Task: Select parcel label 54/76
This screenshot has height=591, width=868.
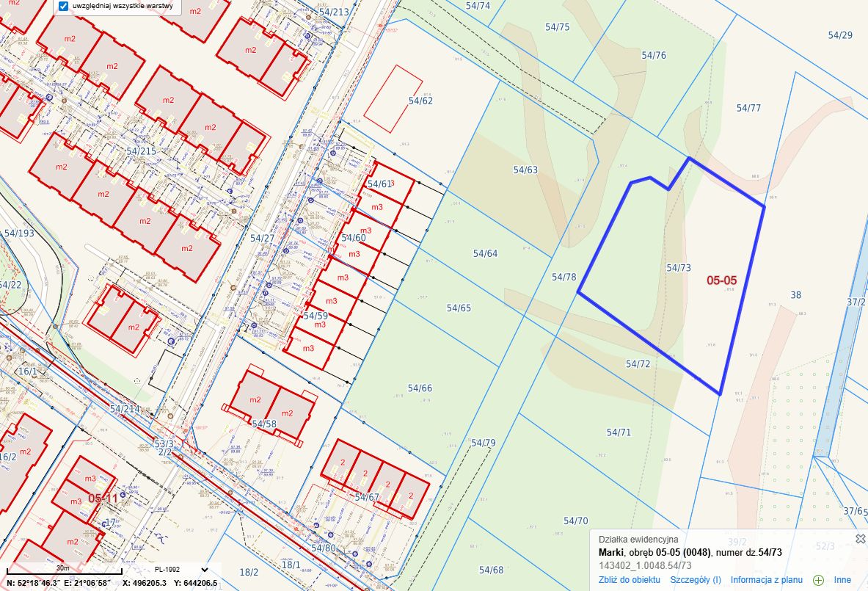Action: [654, 55]
